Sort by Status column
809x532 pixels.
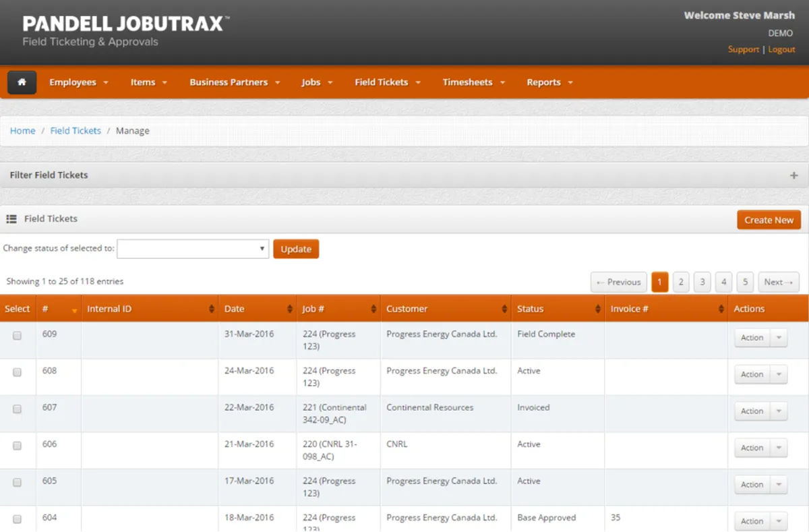click(558, 309)
